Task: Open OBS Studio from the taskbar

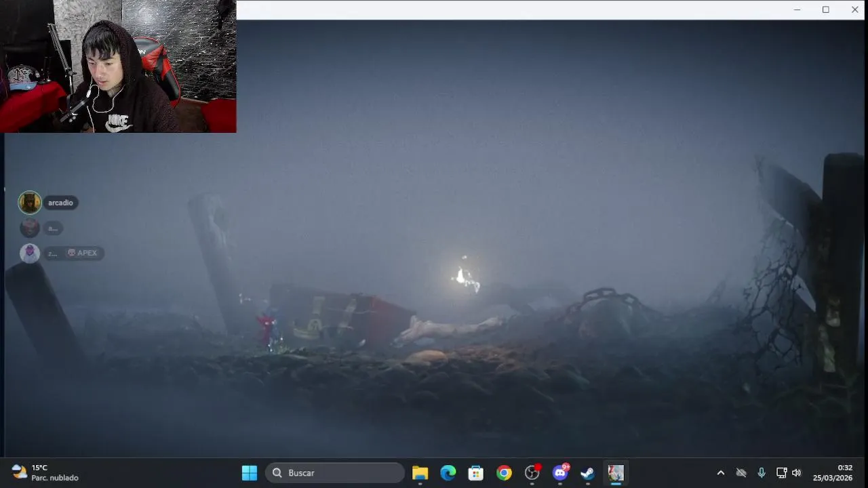Action: (x=532, y=472)
